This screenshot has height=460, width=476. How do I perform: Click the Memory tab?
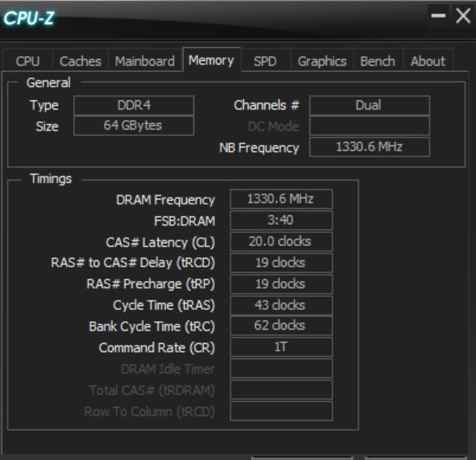pos(211,60)
